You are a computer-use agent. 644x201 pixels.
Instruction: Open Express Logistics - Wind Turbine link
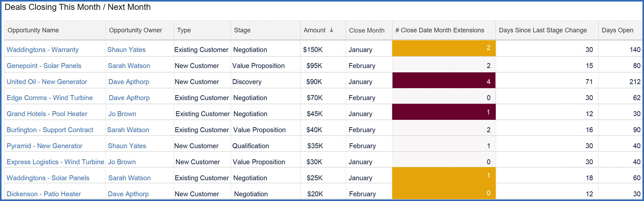point(55,162)
